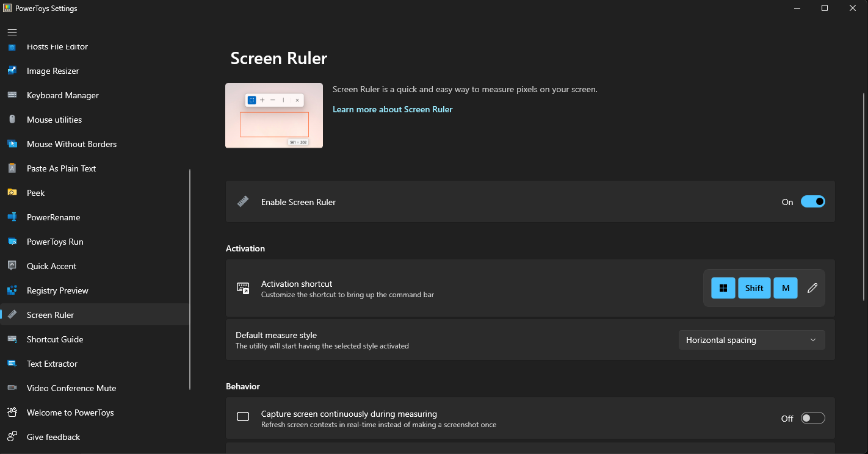
Task: Click the Quick Accent label
Action: tap(52, 266)
